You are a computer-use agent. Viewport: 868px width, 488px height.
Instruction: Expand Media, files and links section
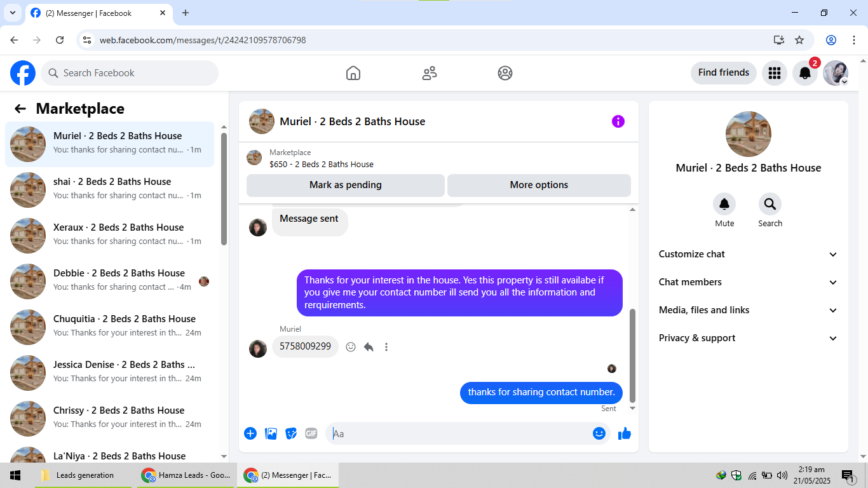pos(749,310)
